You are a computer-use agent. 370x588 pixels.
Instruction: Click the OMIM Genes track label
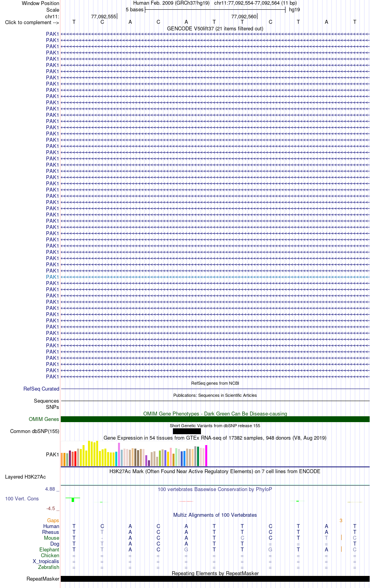click(x=44, y=419)
